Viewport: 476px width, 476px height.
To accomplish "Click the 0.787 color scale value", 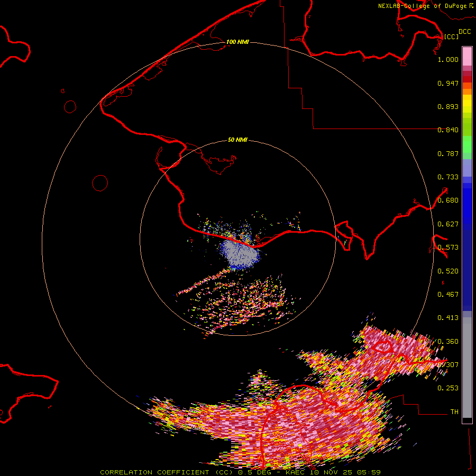I will 448,153.
